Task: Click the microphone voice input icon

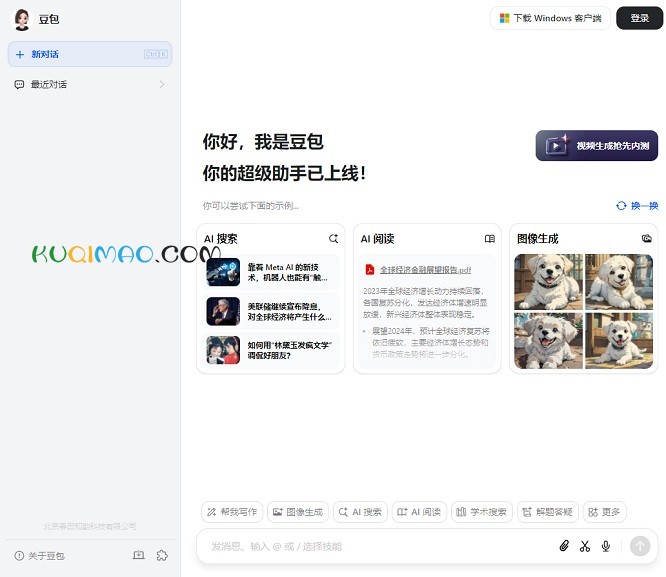Action: click(606, 546)
